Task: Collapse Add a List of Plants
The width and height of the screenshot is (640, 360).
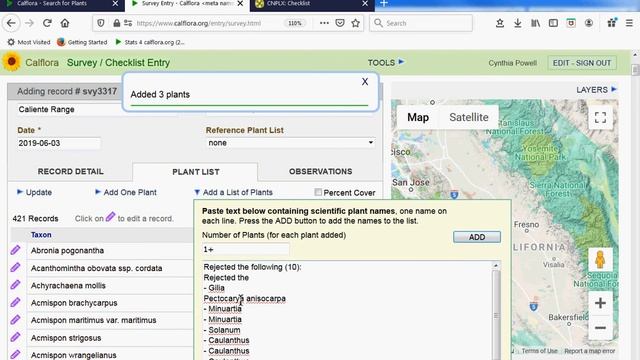Action: coord(233,192)
